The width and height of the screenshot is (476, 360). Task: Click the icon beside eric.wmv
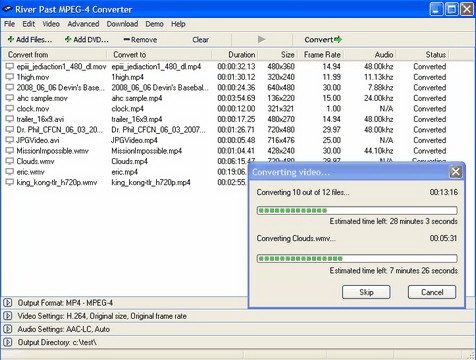tap(10, 172)
